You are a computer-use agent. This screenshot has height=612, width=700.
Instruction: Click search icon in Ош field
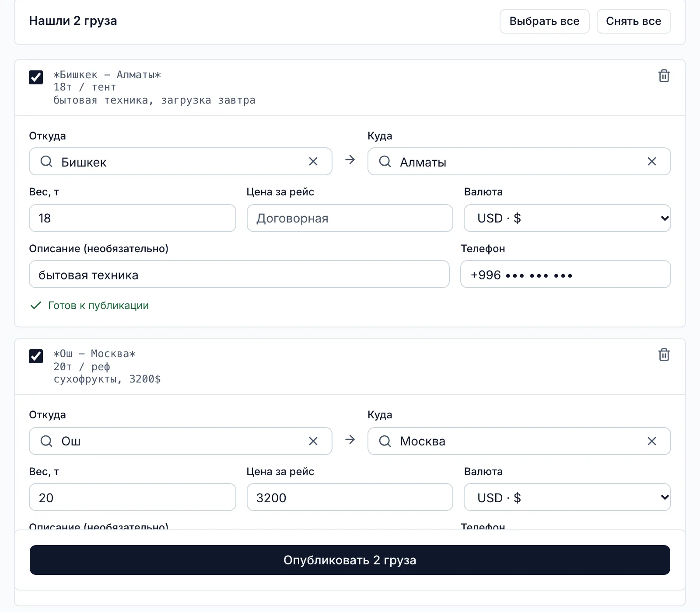pyautogui.click(x=46, y=441)
